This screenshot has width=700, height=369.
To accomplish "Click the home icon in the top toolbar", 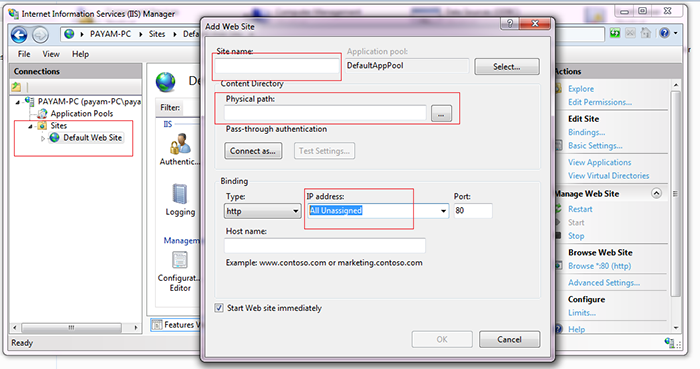I will pyautogui.click(x=646, y=33).
